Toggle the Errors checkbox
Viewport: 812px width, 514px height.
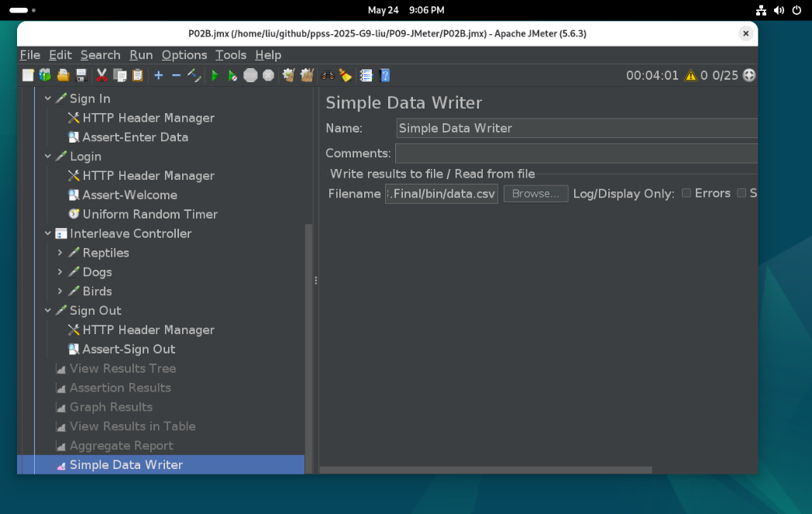pyautogui.click(x=686, y=193)
